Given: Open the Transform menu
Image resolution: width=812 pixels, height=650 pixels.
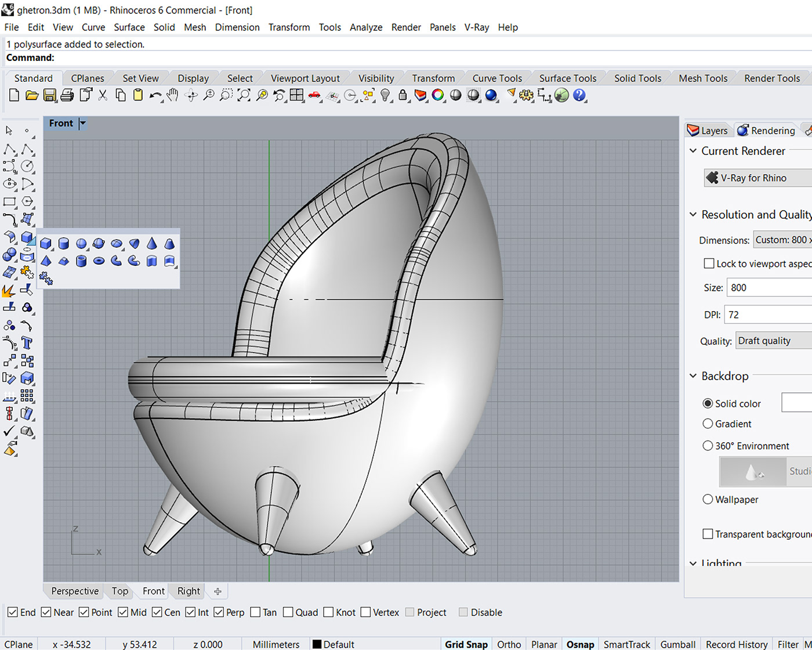Looking at the screenshot, I should tap(289, 27).
